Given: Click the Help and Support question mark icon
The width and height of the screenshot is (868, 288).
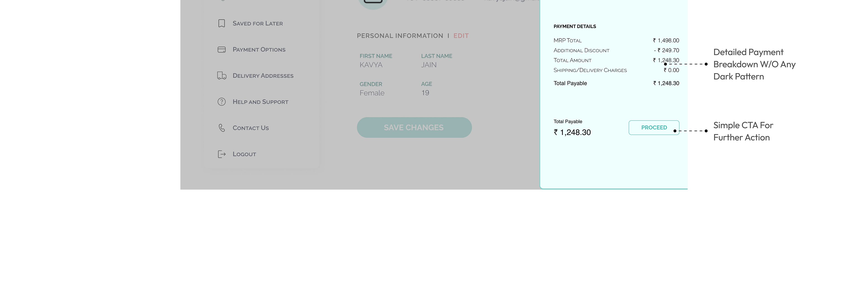Looking at the screenshot, I should 221,102.
